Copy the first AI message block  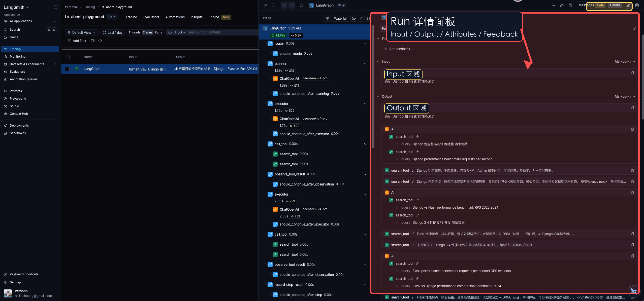click(632, 129)
